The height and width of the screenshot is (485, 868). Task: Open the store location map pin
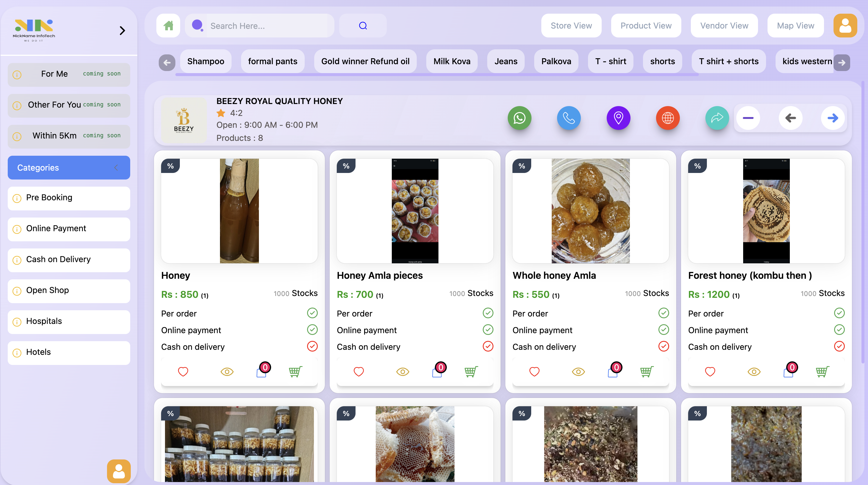tap(618, 118)
